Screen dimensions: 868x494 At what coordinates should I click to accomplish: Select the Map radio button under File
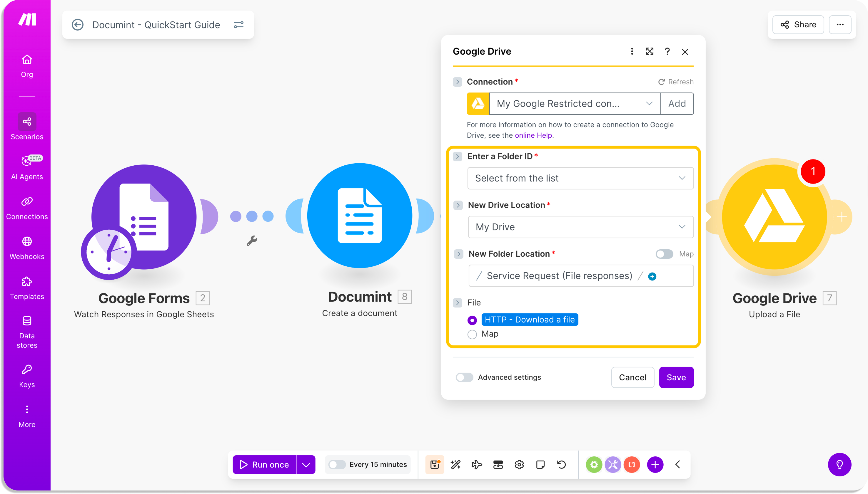point(472,334)
